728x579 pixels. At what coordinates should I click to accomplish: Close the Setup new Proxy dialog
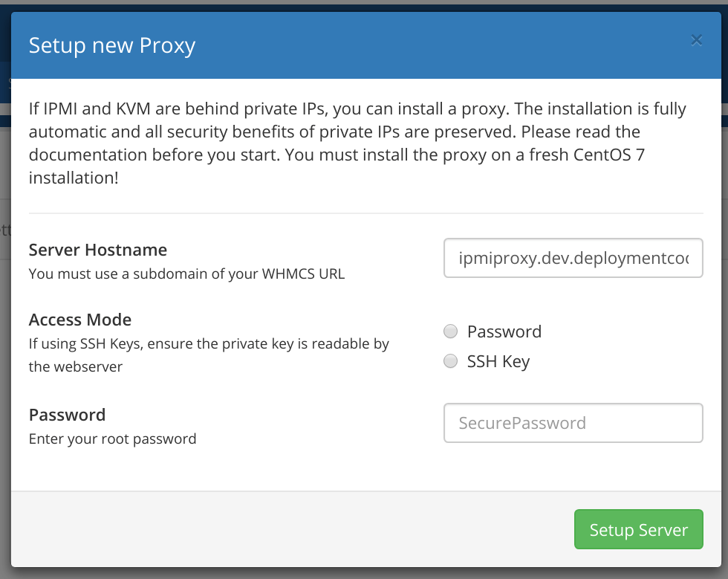click(696, 40)
